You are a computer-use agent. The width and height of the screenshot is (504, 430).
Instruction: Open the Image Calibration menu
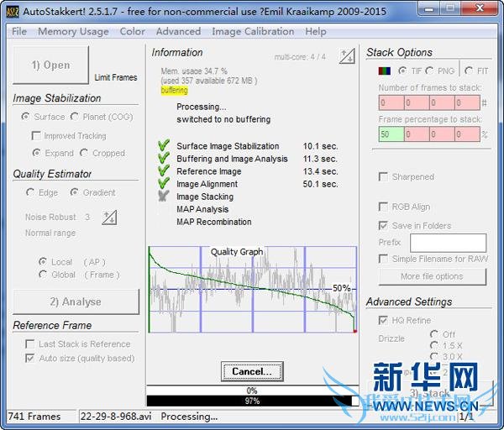coord(253,32)
